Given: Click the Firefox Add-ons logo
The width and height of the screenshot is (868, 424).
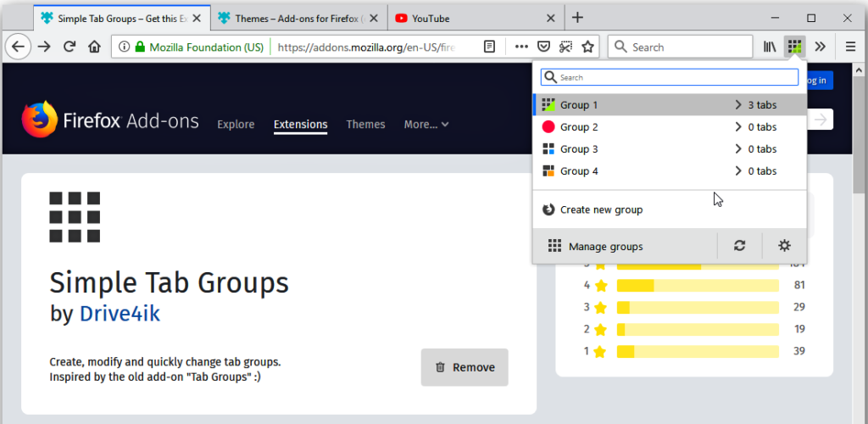Looking at the screenshot, I should pyautogui.click(x=109, y=120).
